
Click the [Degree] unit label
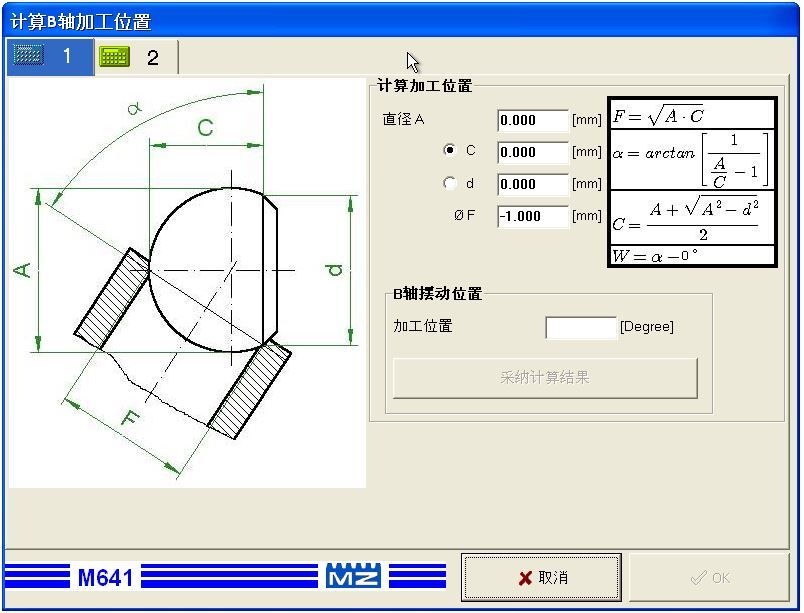coord(647,326)
